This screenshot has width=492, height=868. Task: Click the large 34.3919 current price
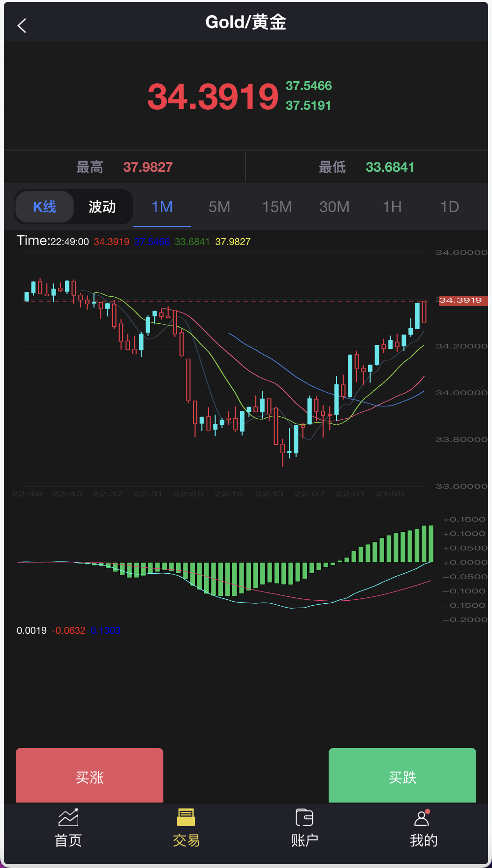point(213,96)
